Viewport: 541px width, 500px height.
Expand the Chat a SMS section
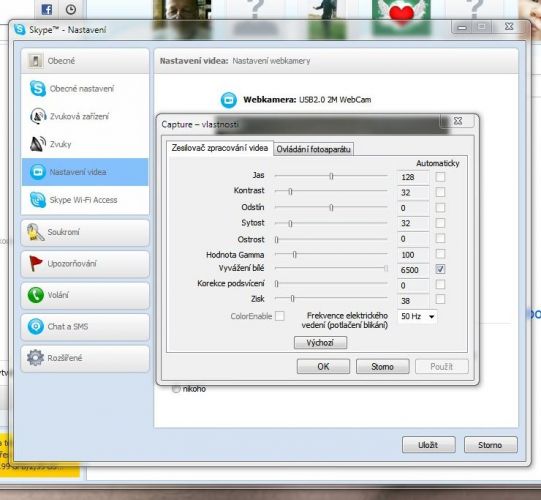coord(85,326)
